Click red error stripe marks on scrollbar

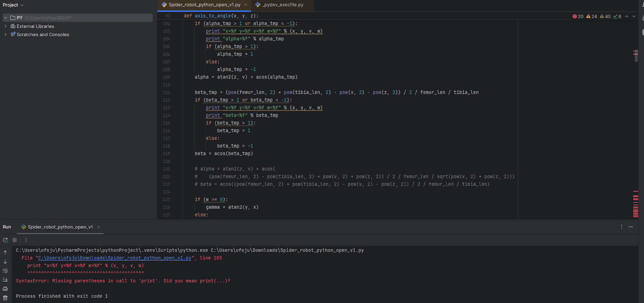click(636, 204)
